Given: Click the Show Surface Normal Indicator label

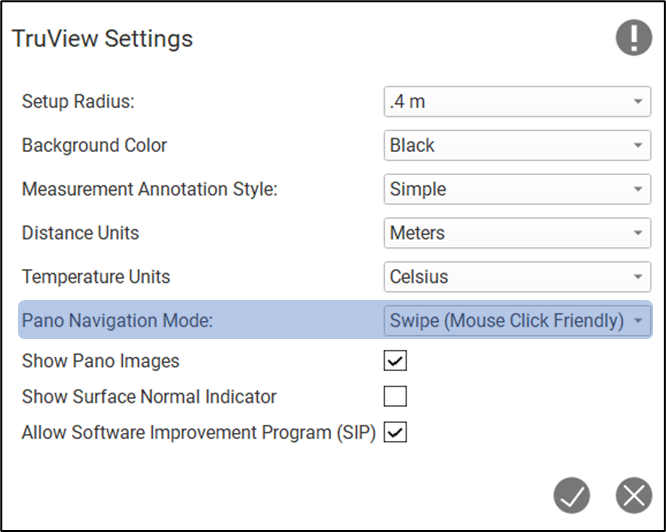Looking at the screenshot, I should click(x=149, y=397).
